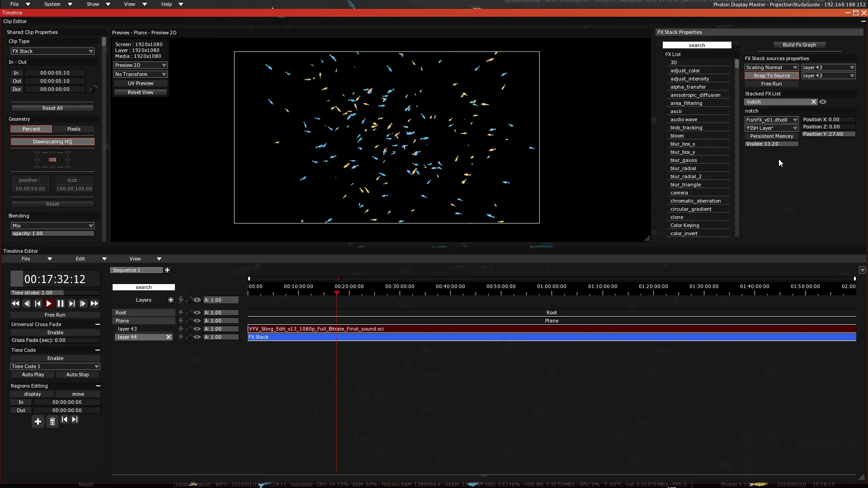The image size is (868, 488).
Task: Toggle visibility of the Plane layer
Action: pyautogui.click(x=197, y=321)
